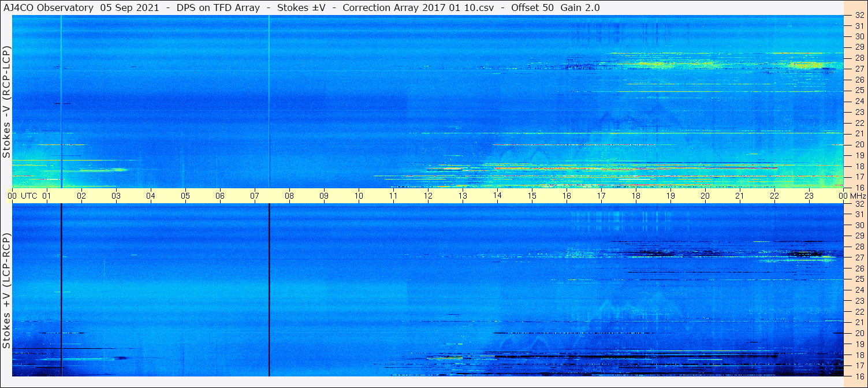Screen dimensions: 868x388
Task: Click the 14 hour tick label
Action: pyautogui.click(x=497, y=196)
